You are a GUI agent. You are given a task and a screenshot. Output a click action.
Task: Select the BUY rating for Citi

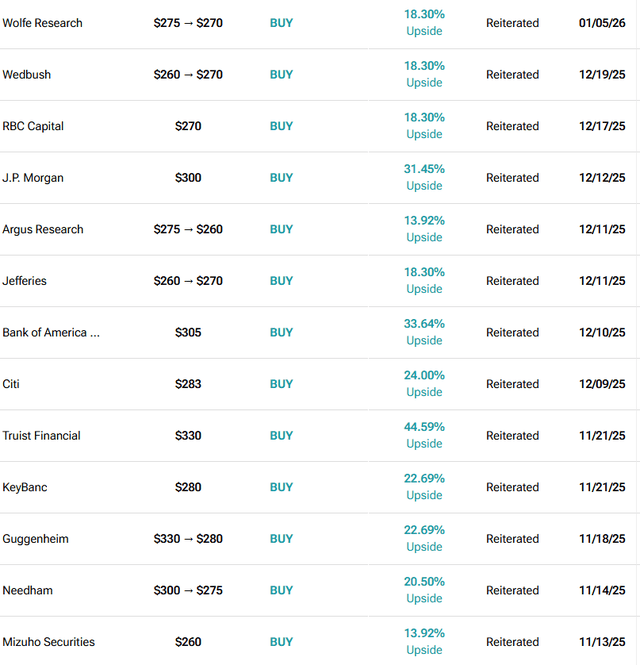[281, 384]
